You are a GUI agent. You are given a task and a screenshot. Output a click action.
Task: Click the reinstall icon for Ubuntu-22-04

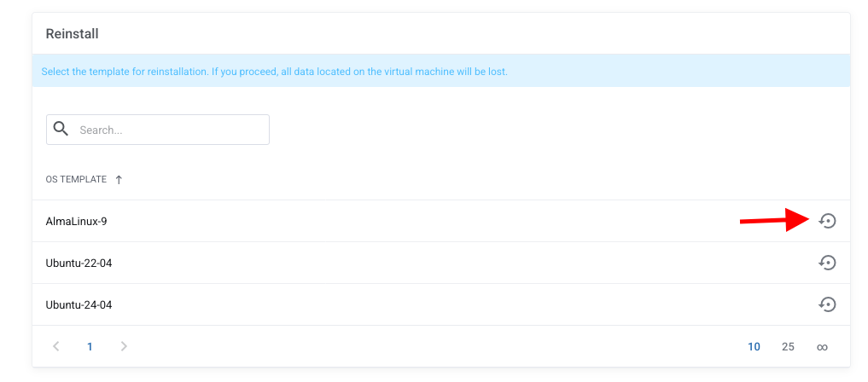pyautogui.click(x=827, y=263)
